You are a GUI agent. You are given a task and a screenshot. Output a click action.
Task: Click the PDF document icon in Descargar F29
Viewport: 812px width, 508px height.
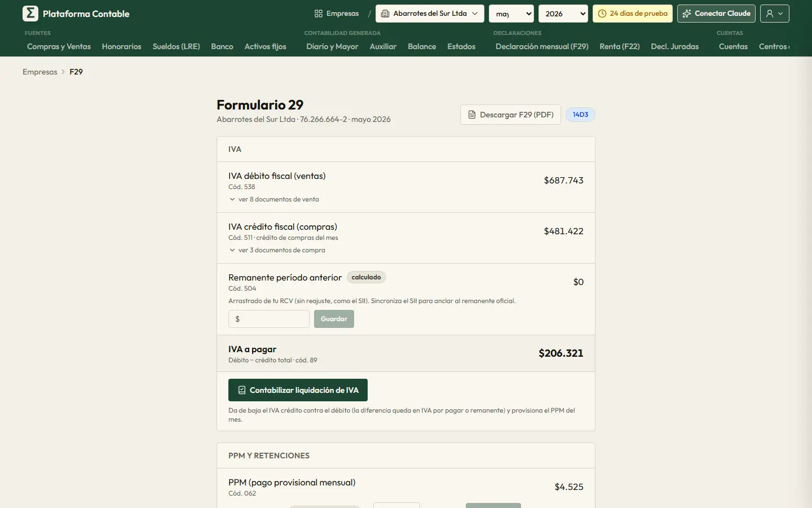click(472, 115)
